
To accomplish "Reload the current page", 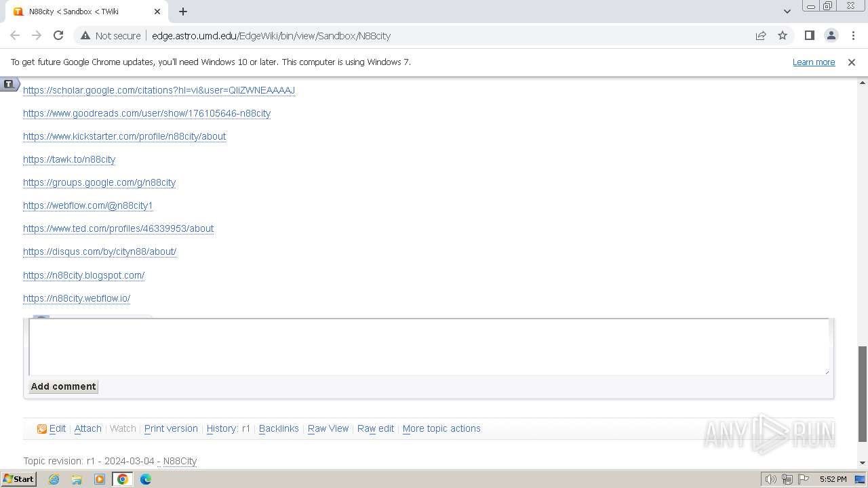I will [x=58, y=35].
